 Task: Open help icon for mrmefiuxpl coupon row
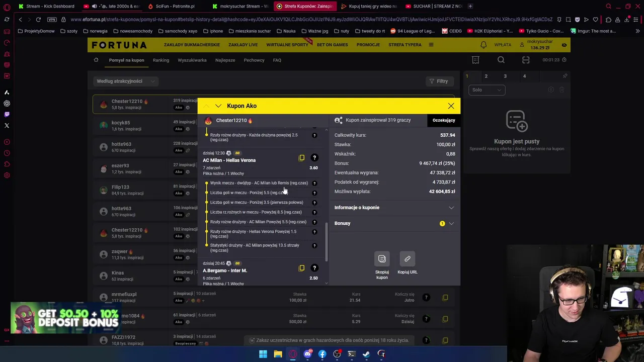[x=426, y=298]
